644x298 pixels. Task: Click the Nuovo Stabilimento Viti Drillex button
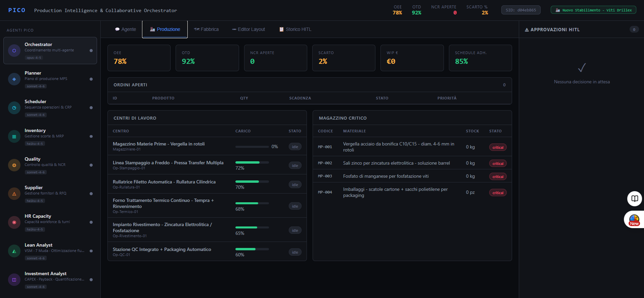[593, 10]
